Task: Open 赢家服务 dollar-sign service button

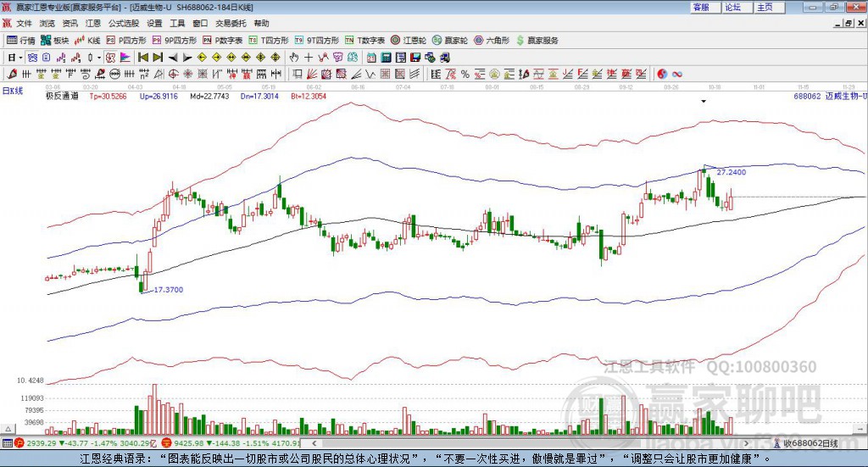Action: [537, 41]
